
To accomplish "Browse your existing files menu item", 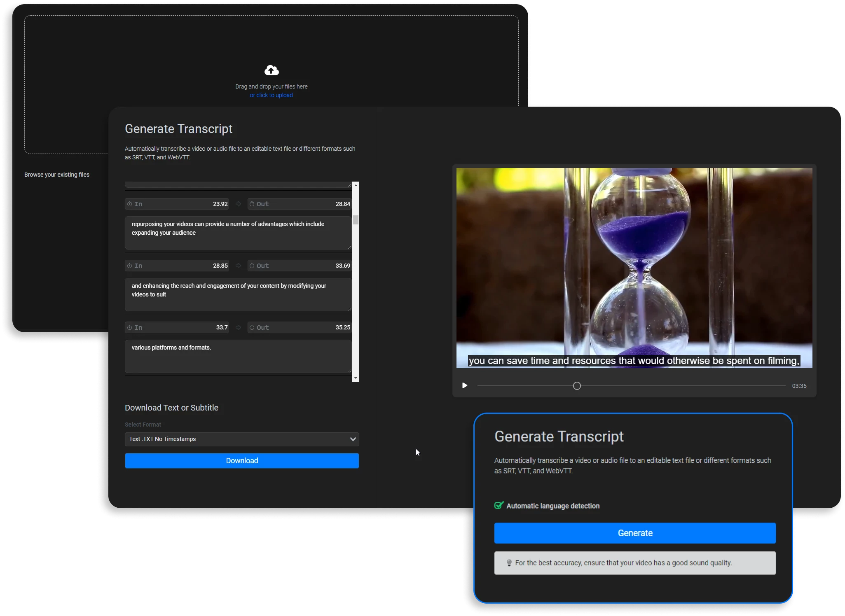I will tap(56, 175).
